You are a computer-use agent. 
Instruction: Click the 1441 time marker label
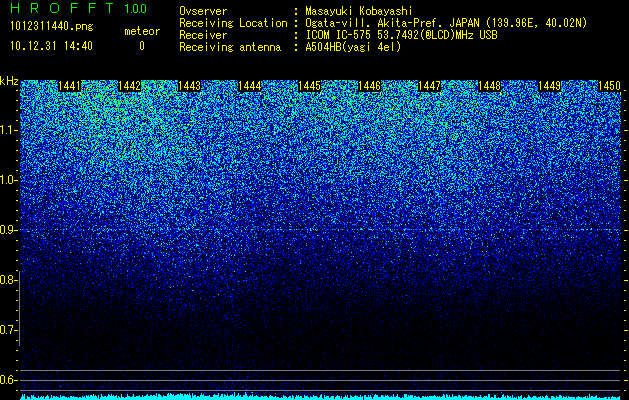point(69,86)
